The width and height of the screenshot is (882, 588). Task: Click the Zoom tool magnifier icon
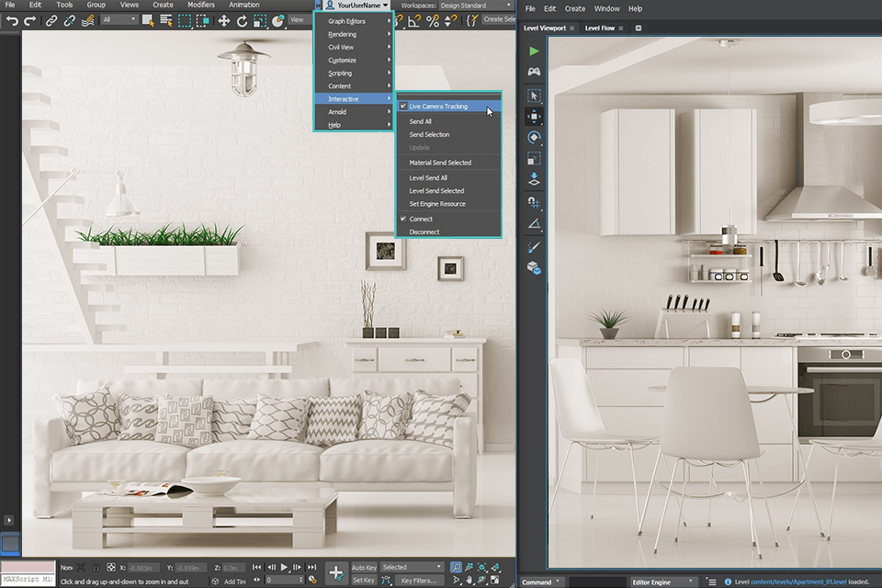tap(456, 567)
